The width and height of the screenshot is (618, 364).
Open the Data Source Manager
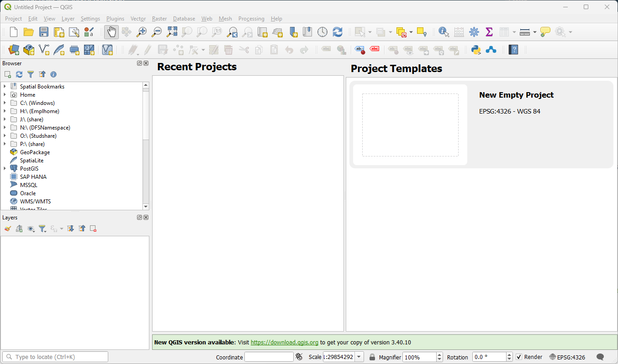pos(14,50)
